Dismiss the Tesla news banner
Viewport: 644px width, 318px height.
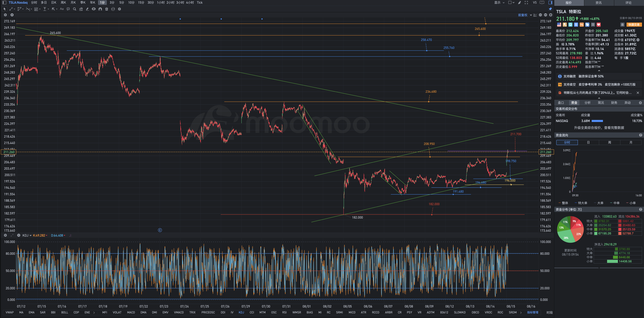(638, 93)
